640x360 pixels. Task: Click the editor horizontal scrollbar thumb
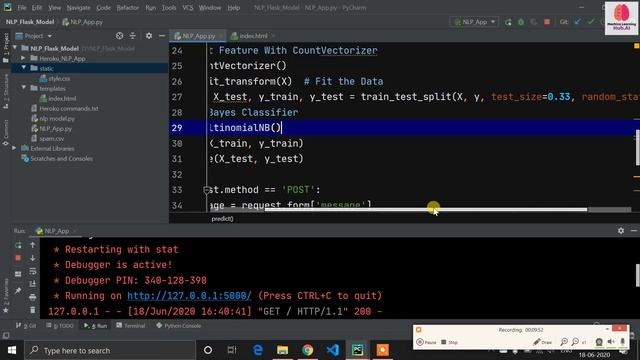[426, 210]
